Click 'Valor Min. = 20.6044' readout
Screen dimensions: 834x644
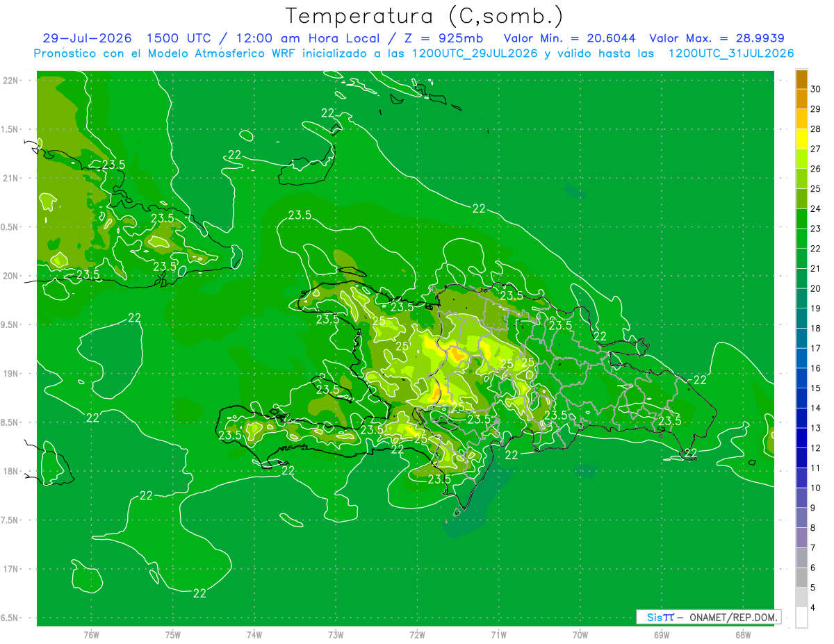click(x=571, y=39)
